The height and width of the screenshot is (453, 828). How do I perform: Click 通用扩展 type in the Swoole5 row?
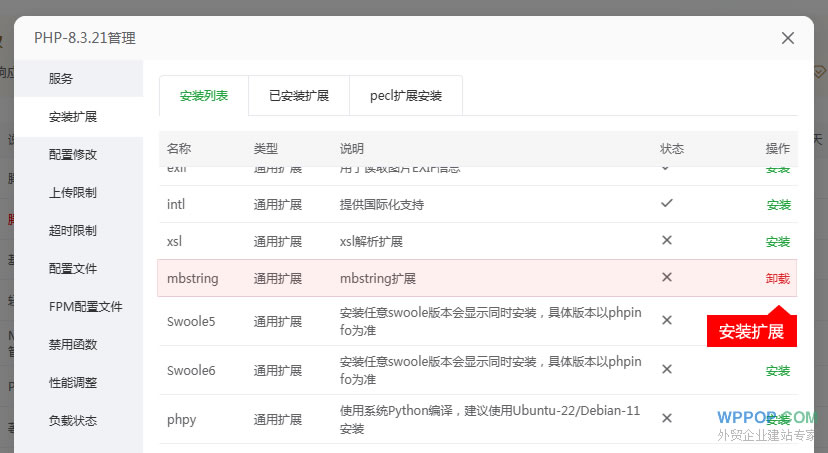pyautogui.click(x=278, y=322)
